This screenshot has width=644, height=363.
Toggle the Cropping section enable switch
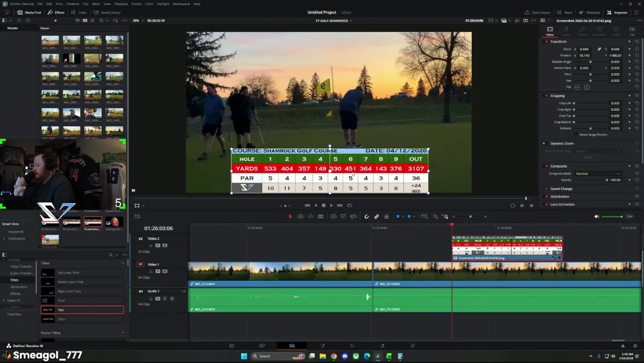point(546,96)
